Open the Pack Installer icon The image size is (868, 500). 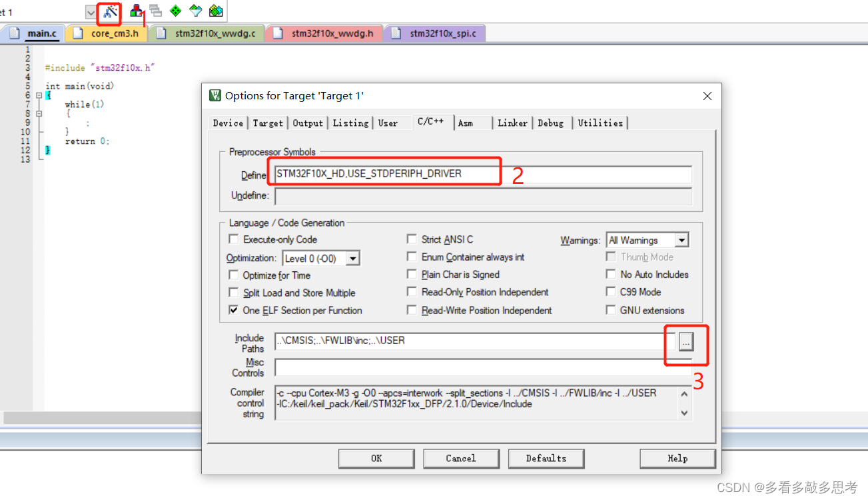click(x=216, y=11)
